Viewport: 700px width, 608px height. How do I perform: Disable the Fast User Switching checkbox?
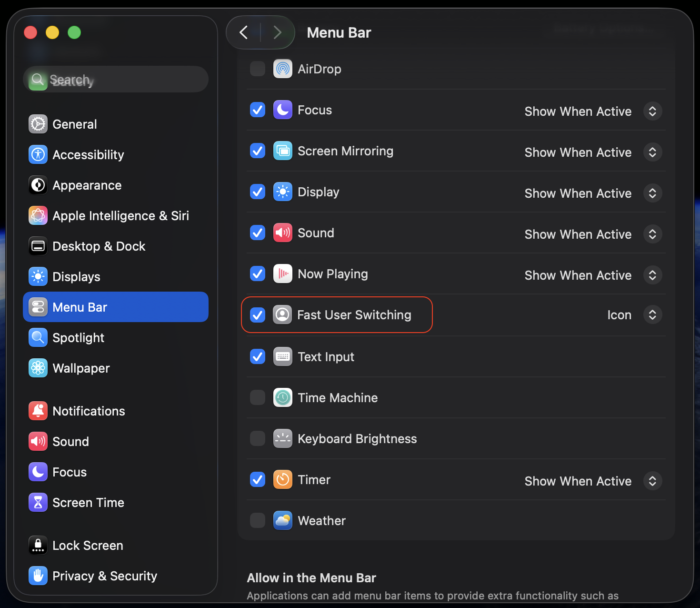[x=258, y=315]
